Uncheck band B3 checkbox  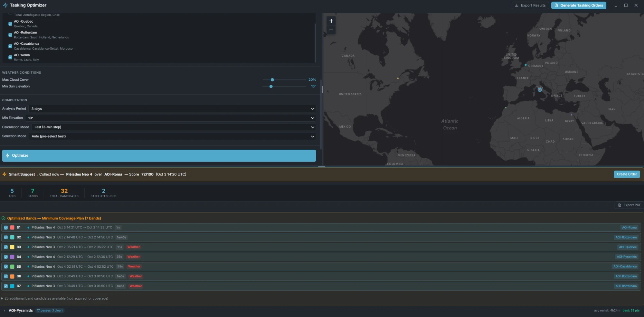pos(6,247)
